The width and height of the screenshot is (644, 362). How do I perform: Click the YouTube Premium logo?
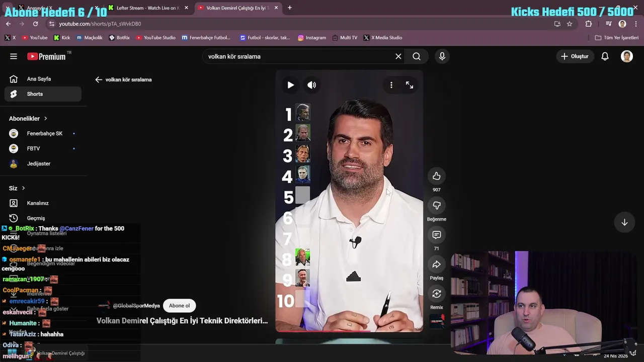tap(46, 56)
